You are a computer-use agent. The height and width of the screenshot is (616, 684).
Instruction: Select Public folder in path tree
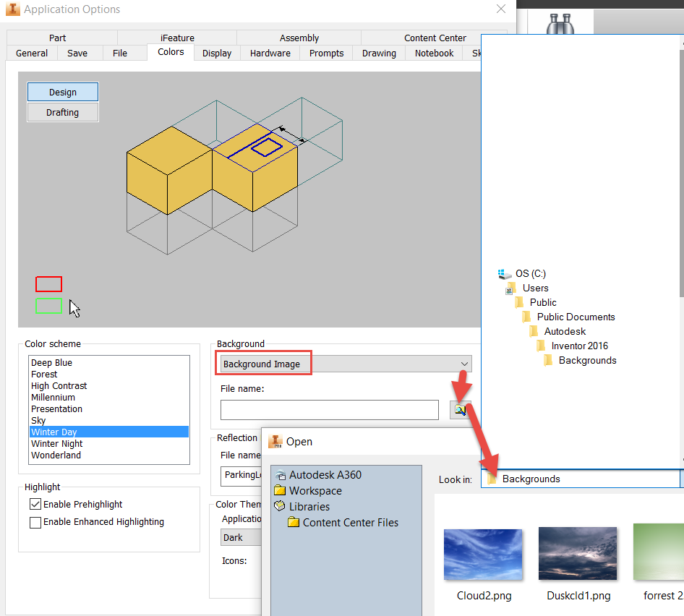(x=535, y=302)
